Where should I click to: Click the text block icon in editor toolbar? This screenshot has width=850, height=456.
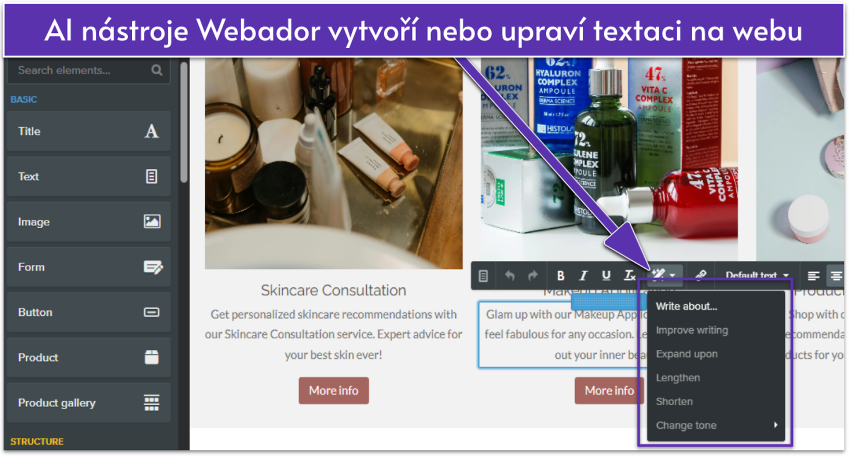[484, 276]
